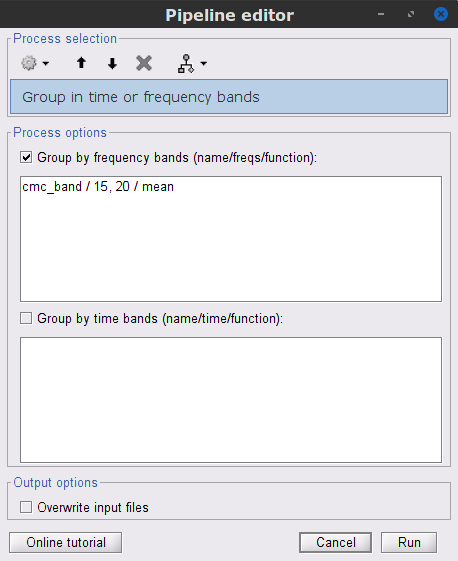458x561 pixels.
Task: Run the pipeline
Action: [409, 542]
